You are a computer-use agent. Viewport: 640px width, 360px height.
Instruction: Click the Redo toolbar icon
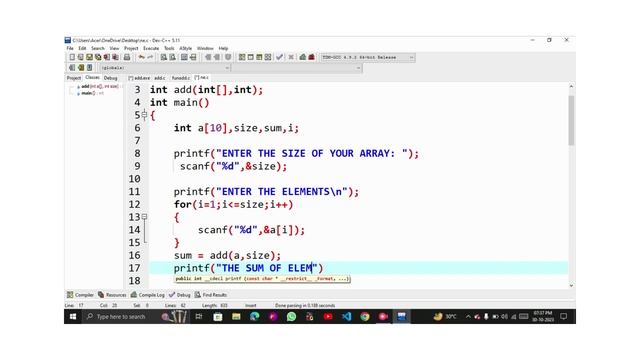coord(150,57)
